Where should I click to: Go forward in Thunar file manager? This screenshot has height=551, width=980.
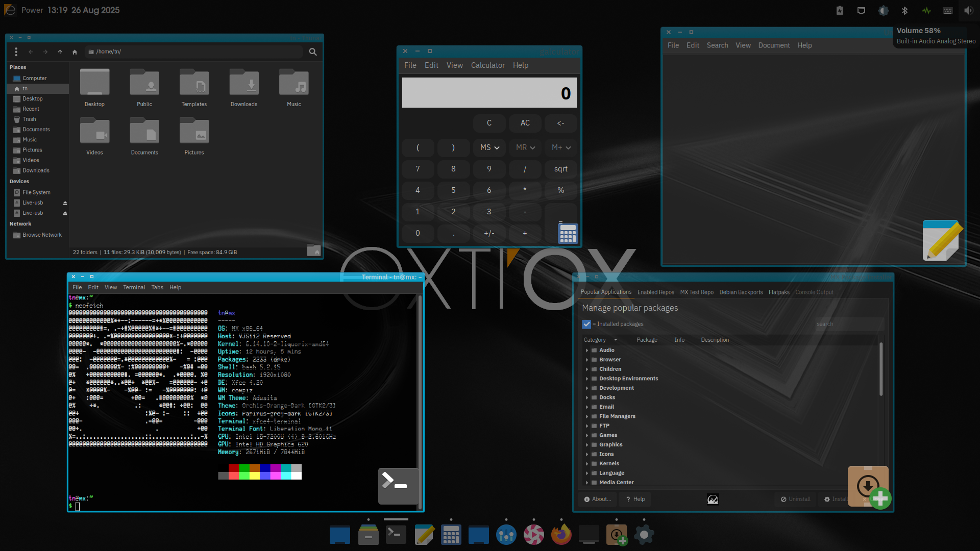click(45, 52)
